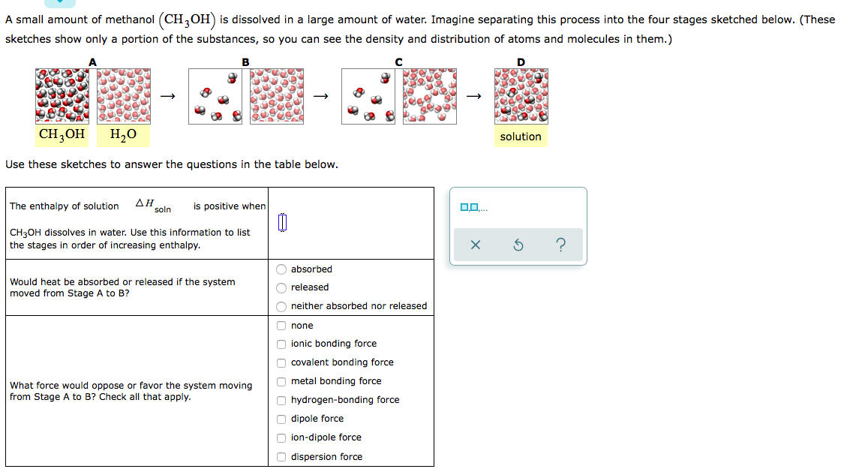Check covalent bonding force

click(x=281, y=362)
